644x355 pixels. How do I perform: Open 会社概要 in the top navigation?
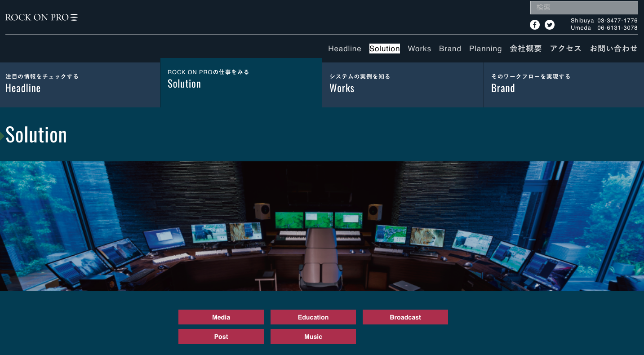tap(526, 49)
